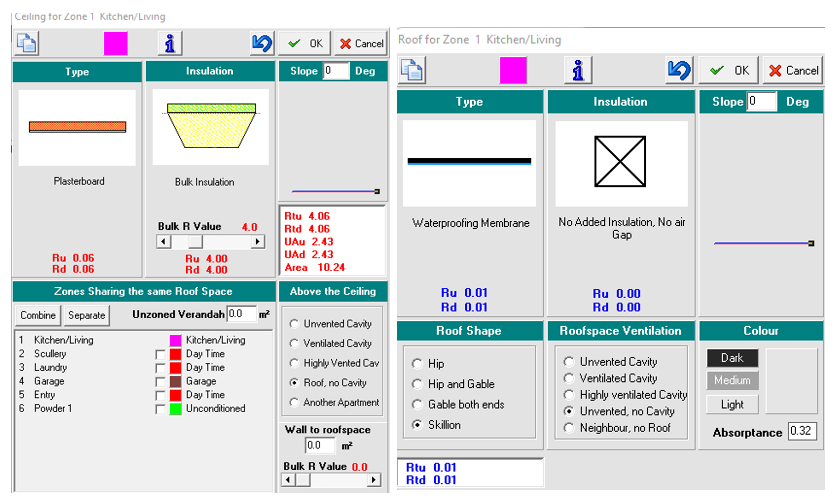Click the copy icon in Roof dialog
The height and width of the screenshot is (499, 838).
pos(413,70)
